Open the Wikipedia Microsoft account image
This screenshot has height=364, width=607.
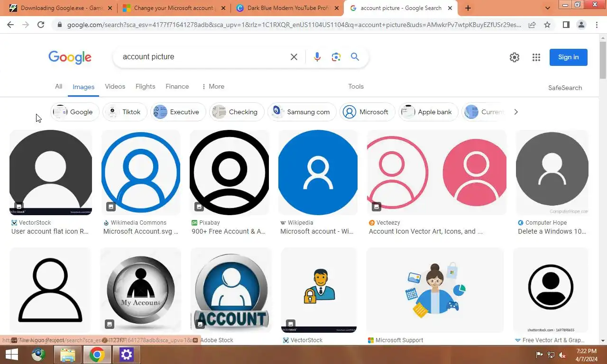[x=318, y=173]
